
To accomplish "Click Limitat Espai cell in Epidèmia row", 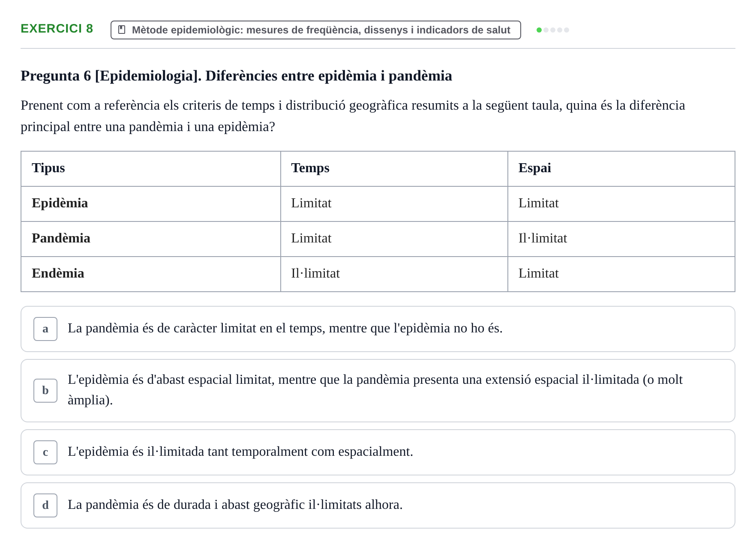I will pos(621,204).
